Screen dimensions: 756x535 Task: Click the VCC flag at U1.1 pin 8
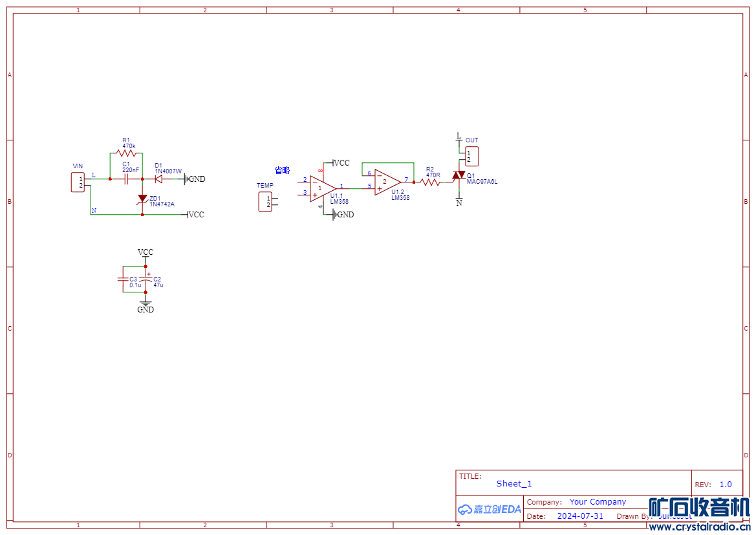tap(340, 162)
